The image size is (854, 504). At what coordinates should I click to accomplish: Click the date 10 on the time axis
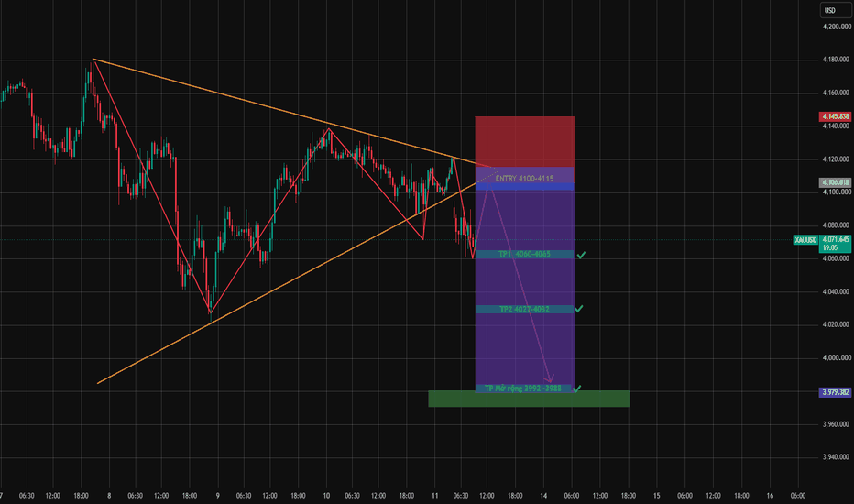click(x=326, y=496)
